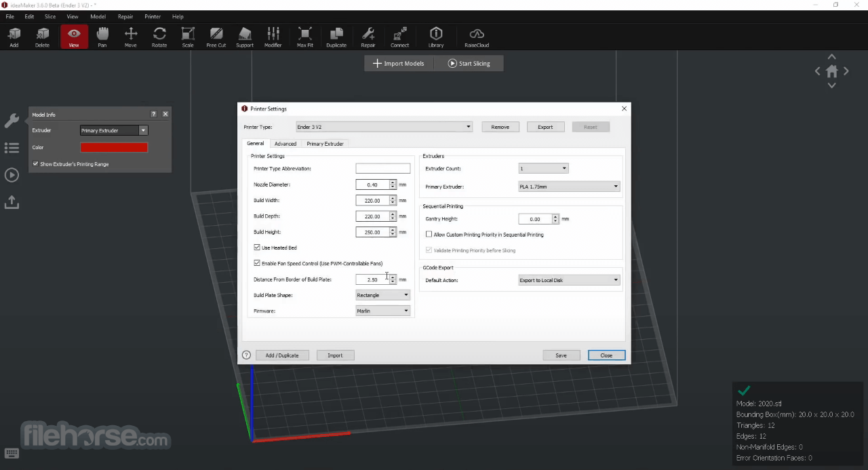This screenshot has height=470, width=868.
Task: Open the Printer Type dropdown
Action: tap(384, 127)
